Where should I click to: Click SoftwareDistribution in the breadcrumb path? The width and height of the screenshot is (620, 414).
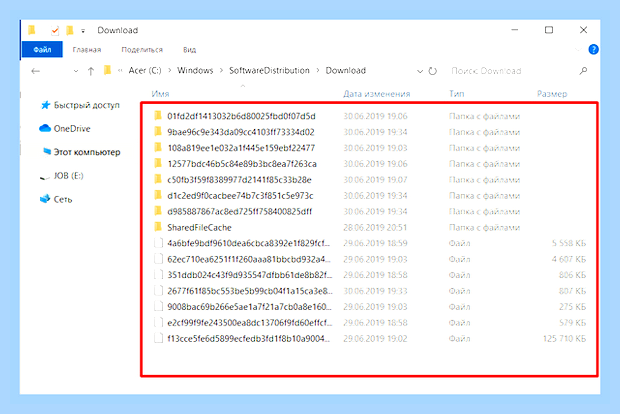click(x=269, y=70)
